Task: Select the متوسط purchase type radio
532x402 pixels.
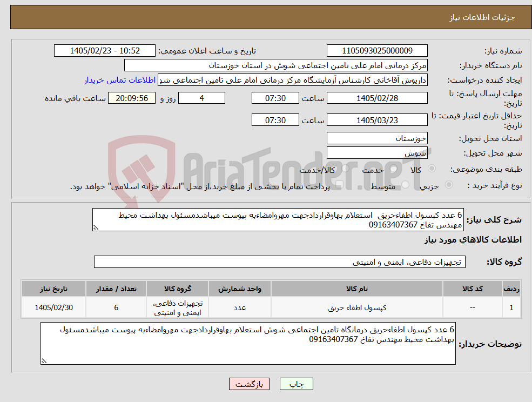Action: pyautogui.click(x=405, y=185)
